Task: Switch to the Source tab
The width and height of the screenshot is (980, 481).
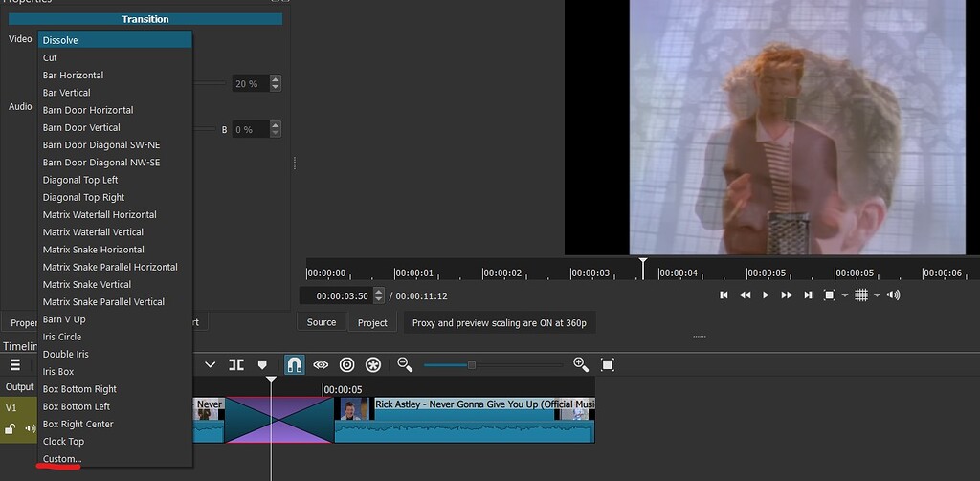Action: click(322, 322)
